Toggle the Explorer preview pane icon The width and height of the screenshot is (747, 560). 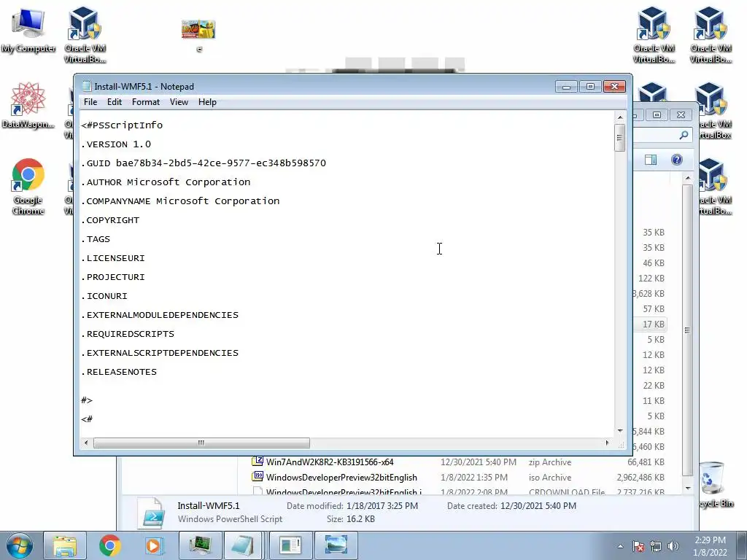(651, 160)
